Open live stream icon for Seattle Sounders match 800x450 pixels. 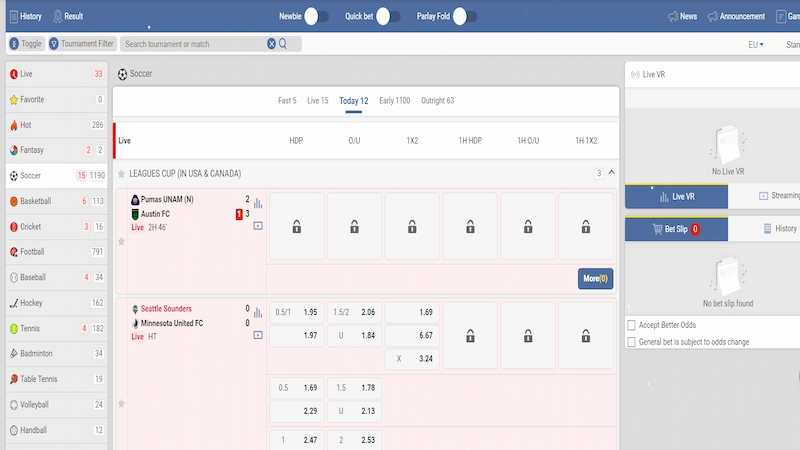coord(258,336)
